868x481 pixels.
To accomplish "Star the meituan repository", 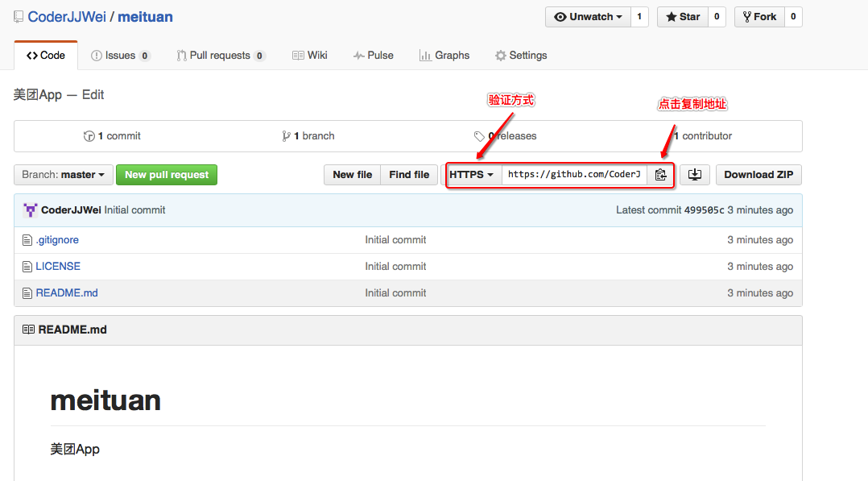I will (x=683, y=17).
